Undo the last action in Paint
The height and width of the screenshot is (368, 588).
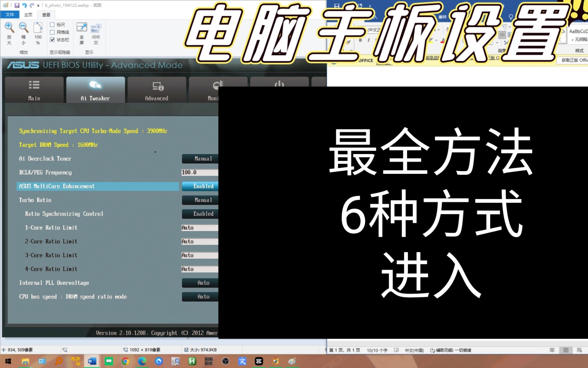pos(24,5)
